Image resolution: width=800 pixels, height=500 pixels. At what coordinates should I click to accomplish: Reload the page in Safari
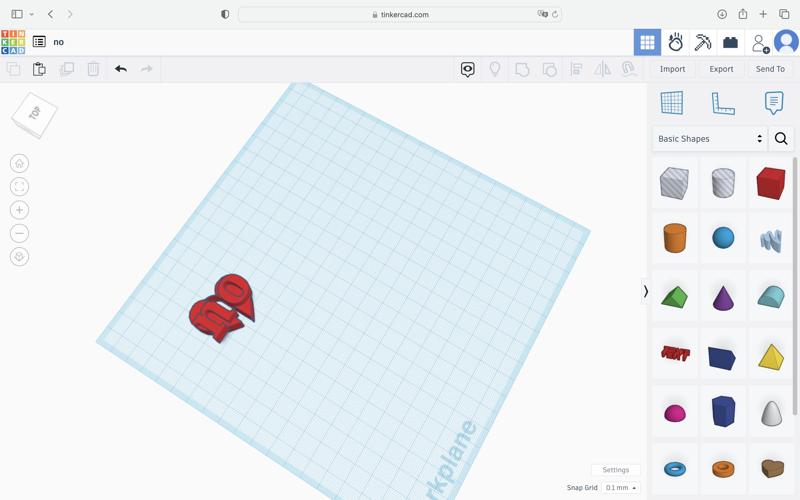point(555,14)
